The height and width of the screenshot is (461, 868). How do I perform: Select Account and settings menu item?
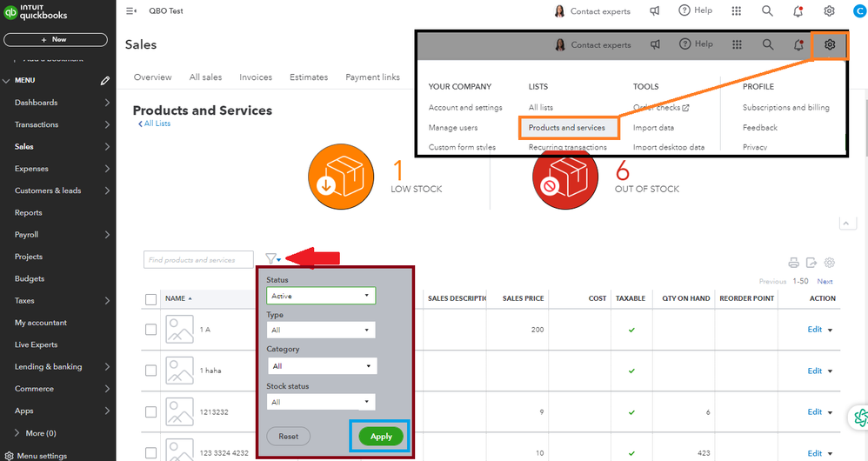coord(465,107)
